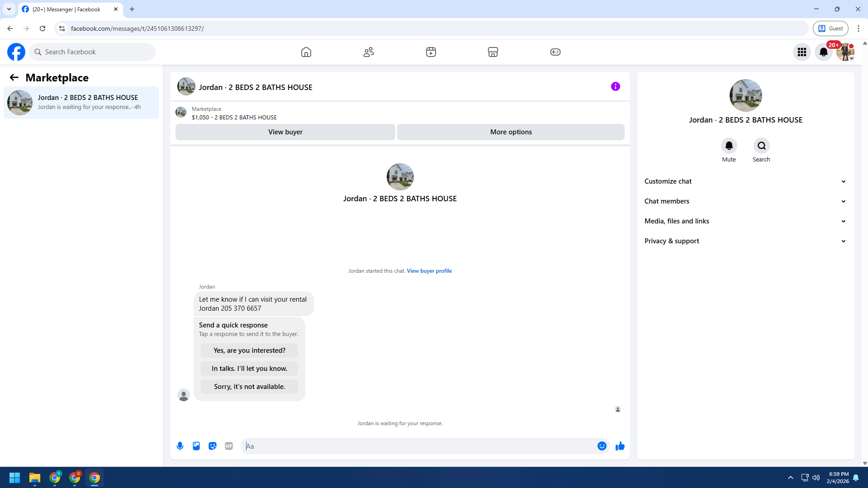The image size is (868, 488).
Task: Click the back arrow next to Marketplace
Action: click(14, 78)
